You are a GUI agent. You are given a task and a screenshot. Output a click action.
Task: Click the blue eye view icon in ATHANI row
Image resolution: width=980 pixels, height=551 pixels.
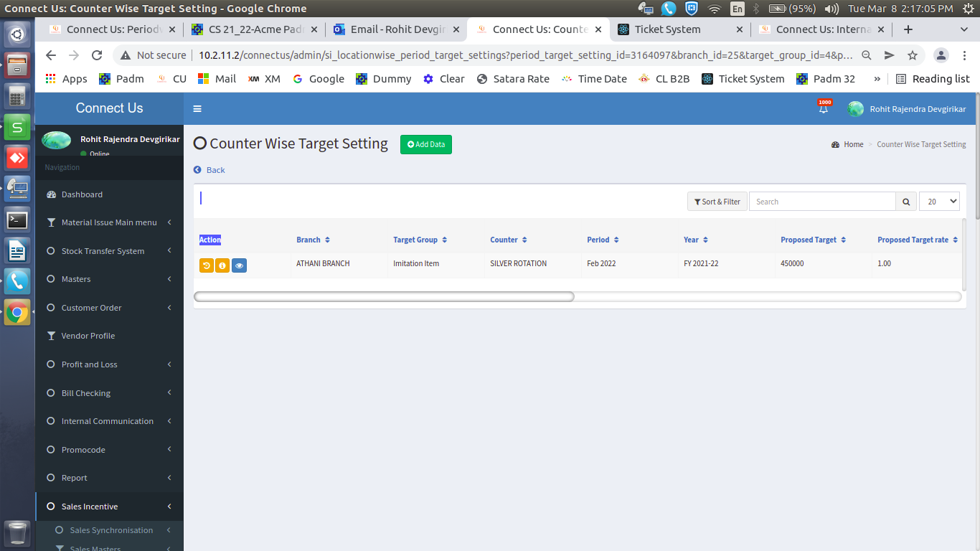pyautogui.click(x=239, y=265)
